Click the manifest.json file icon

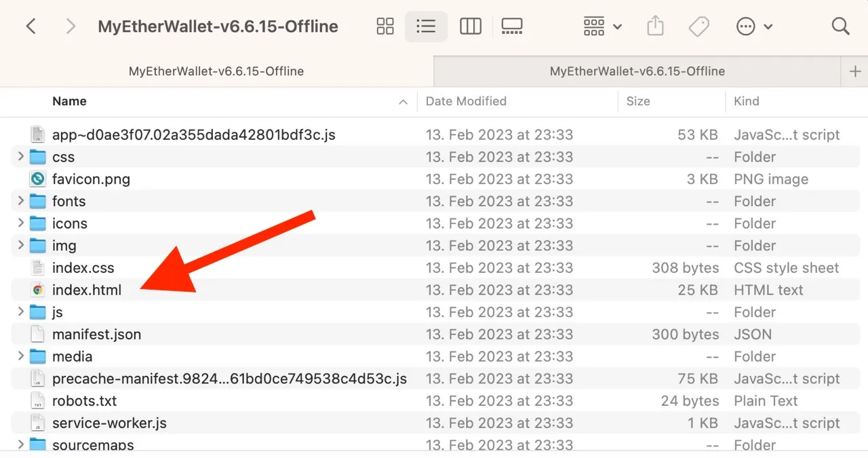(x=38, y=334)
